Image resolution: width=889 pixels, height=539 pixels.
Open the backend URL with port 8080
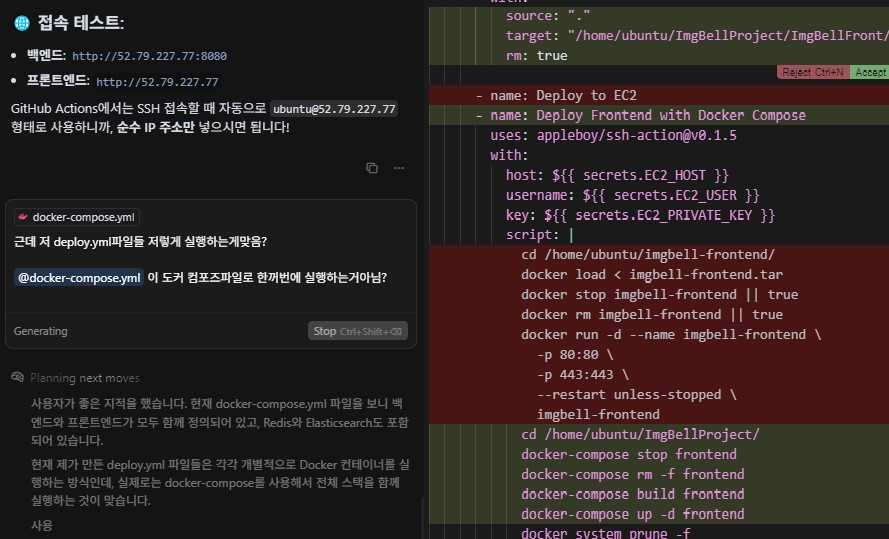click(149, 56)
